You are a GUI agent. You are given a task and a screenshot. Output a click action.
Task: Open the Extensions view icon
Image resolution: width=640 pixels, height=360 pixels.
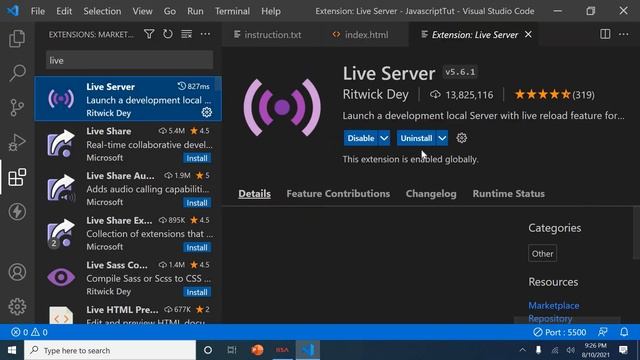click(x=17, y=177)
